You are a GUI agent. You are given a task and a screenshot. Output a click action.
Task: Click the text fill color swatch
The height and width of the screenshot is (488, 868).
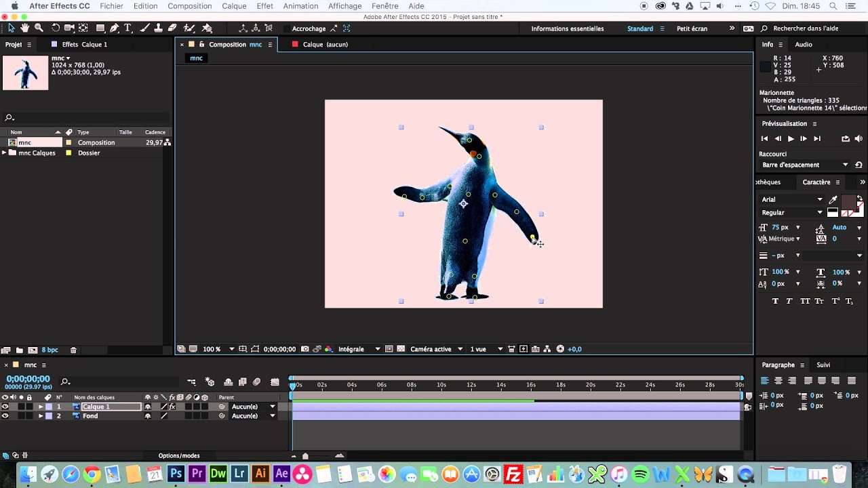849,201
